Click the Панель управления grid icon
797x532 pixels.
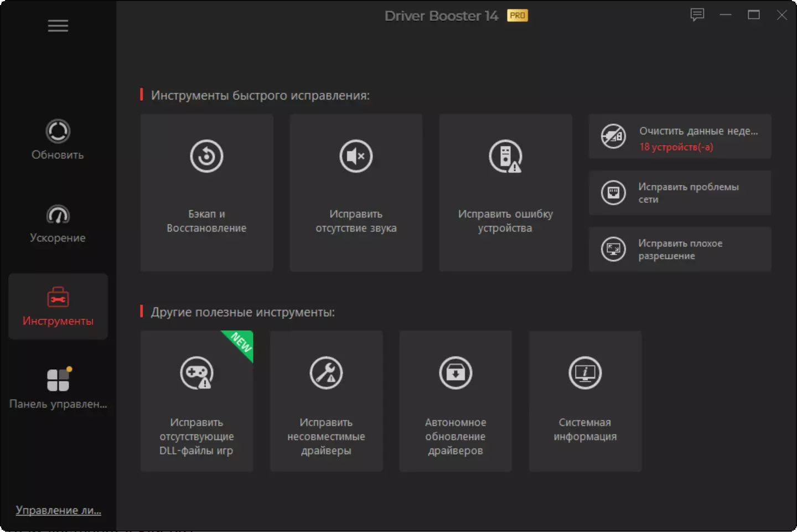59,380
